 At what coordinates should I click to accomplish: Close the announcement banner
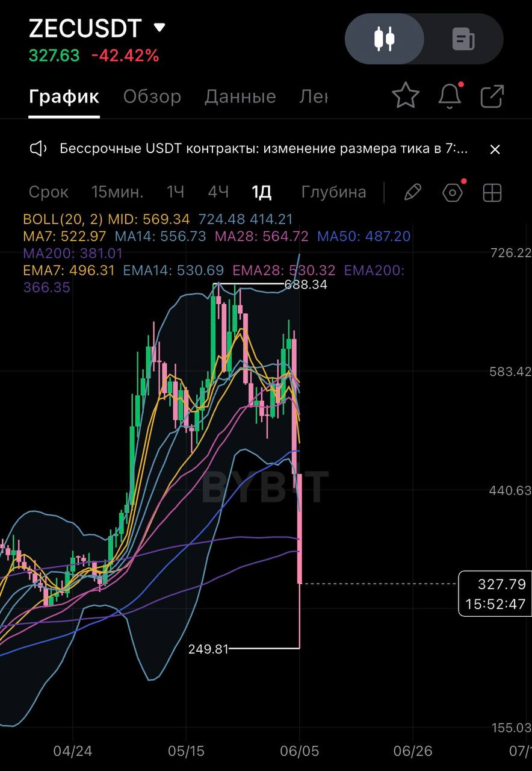[495, 149]
